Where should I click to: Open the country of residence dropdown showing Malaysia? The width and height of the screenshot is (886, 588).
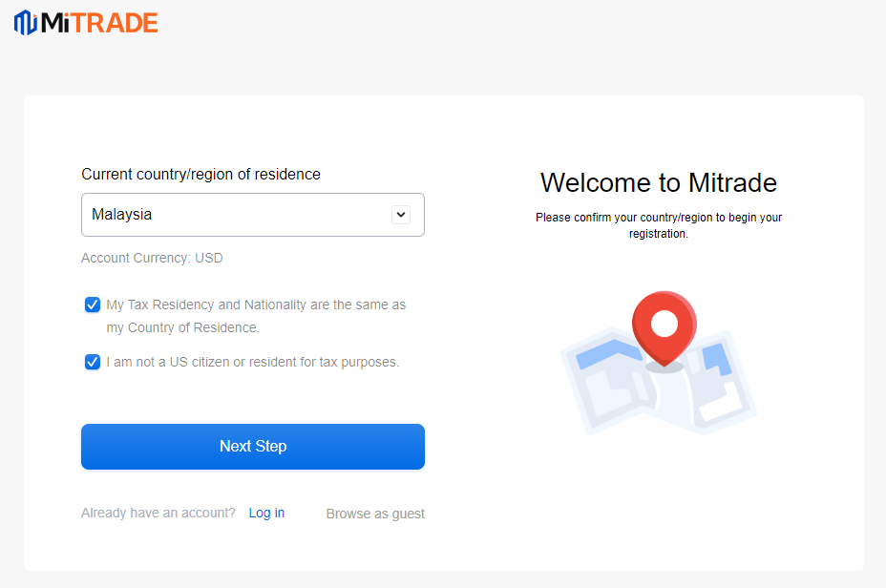coord(253,215)
